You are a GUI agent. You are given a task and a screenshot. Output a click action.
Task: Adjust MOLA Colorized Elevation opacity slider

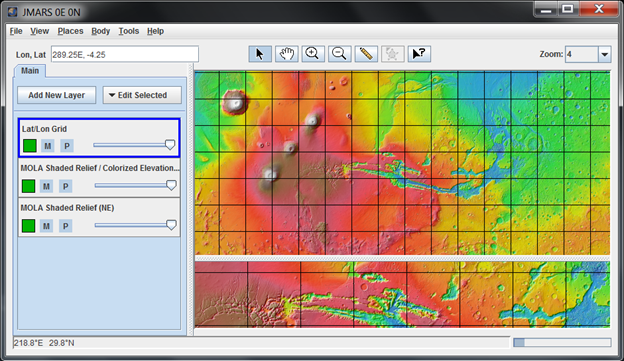click(x=135, y=185)
